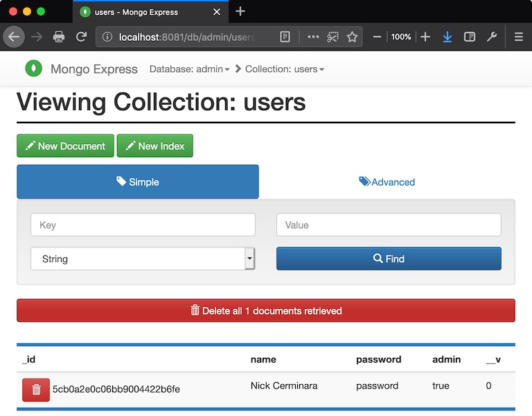Close the users - Mongo Express tab
The width and height of the screenshot is (532, 416).
[217, 12]
